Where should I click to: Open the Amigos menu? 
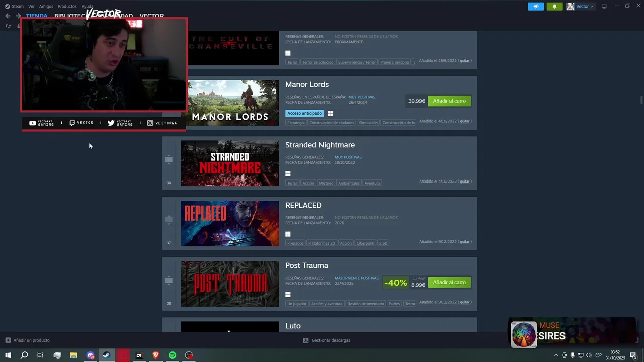(46, 6)
